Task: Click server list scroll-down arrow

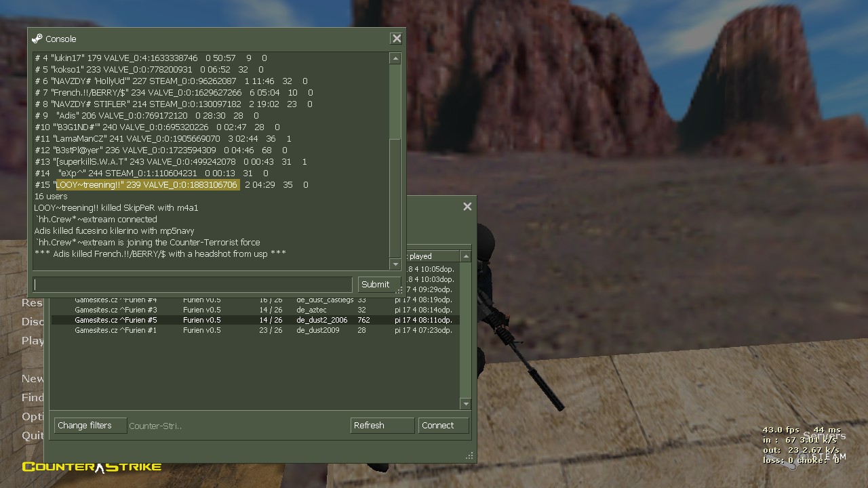Action: click(x=465, y=404)
